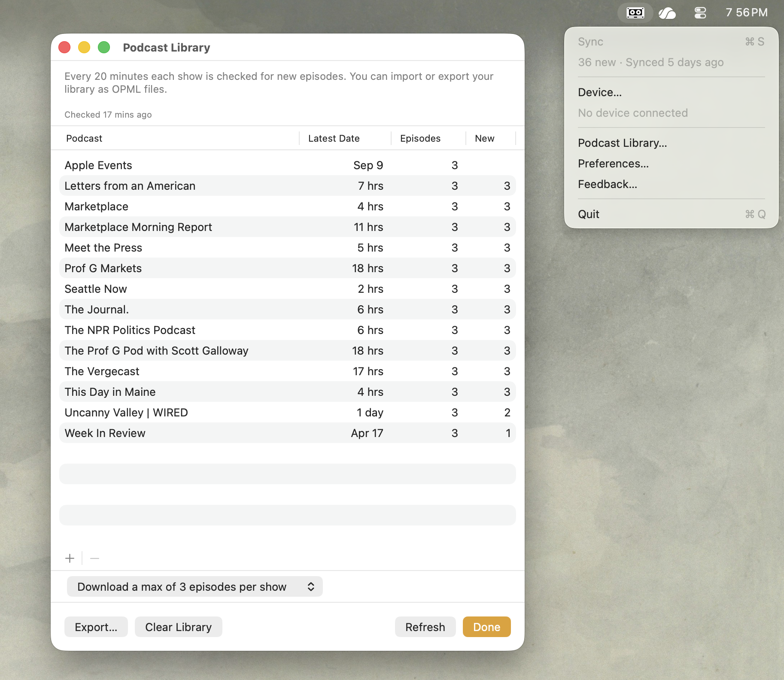This screenshot has height=680, width=784.
Task: Click the Refresh button
Action: click(x=425, y=627)
